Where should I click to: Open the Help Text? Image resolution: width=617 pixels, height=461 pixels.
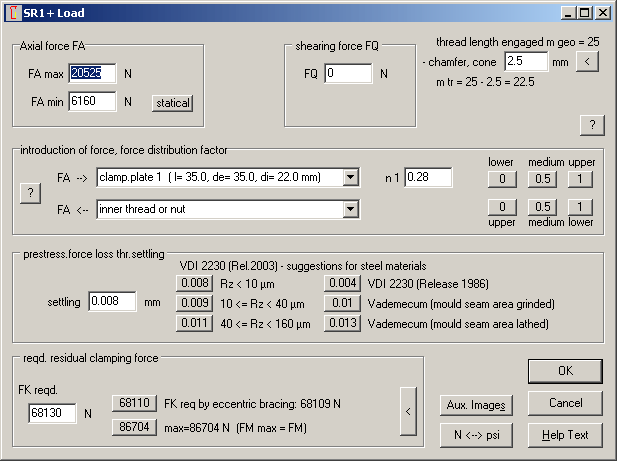coord(565,435)
